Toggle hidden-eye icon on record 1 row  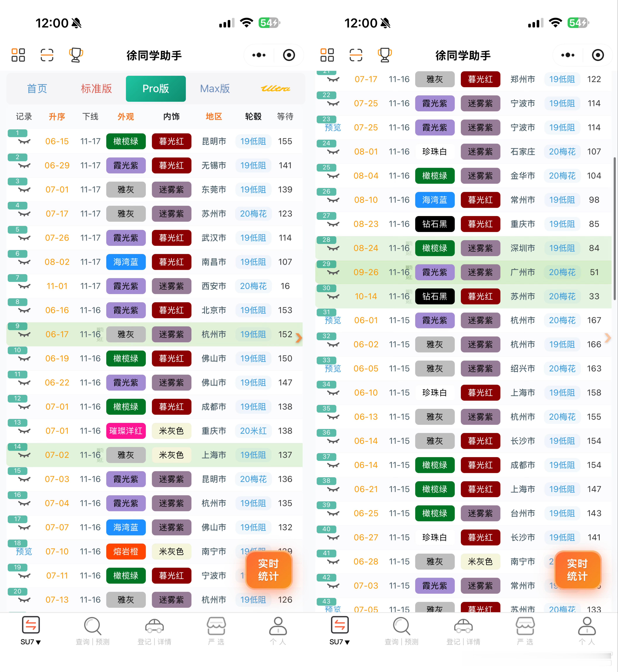(24, 142)
